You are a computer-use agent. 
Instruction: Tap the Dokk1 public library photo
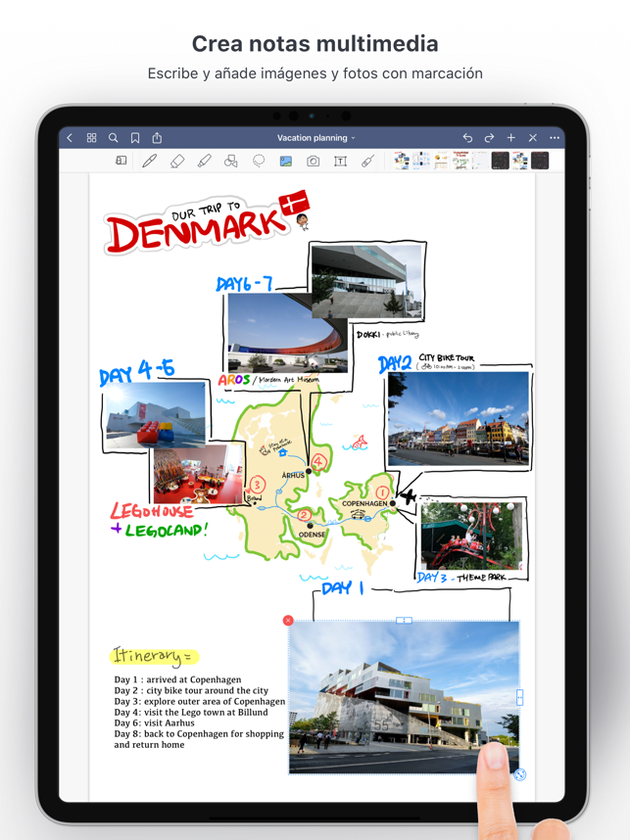point(367,282)
